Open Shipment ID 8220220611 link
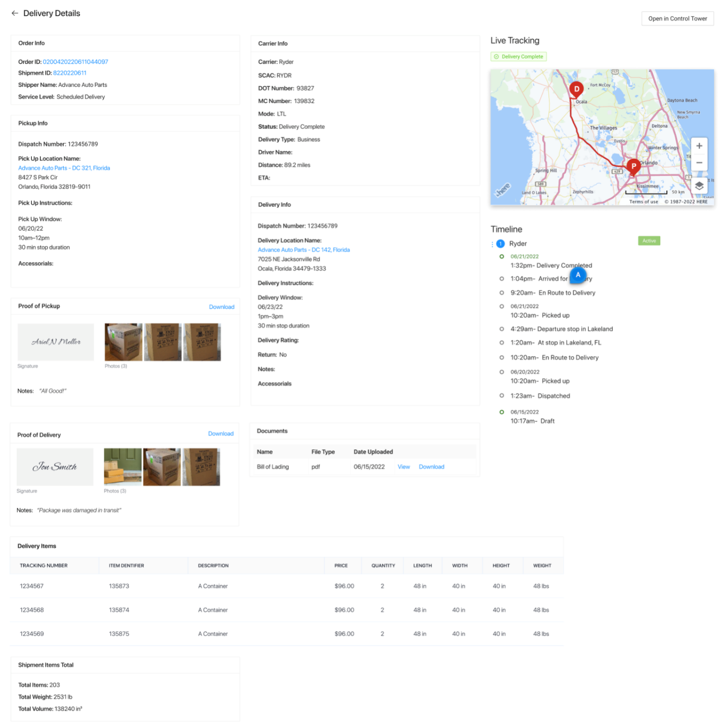Screen dimensions: 724x728 pyautogui.click(x=70, y=73)
